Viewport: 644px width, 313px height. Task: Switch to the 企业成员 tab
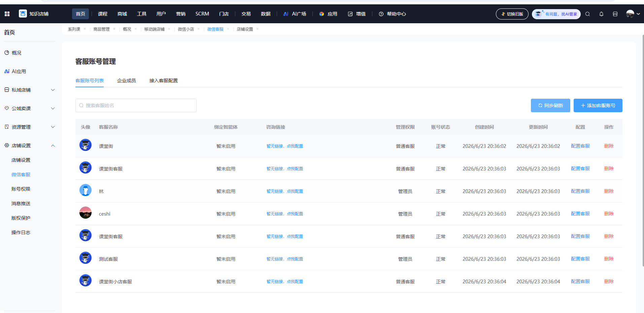[127, 81]
